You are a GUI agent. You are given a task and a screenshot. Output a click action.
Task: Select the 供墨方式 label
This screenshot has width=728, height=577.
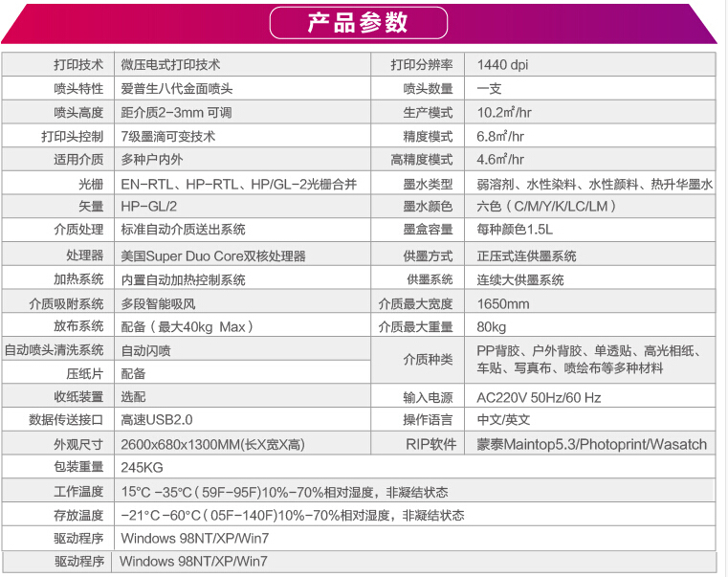pyautogui.click(x=428, y=255)
